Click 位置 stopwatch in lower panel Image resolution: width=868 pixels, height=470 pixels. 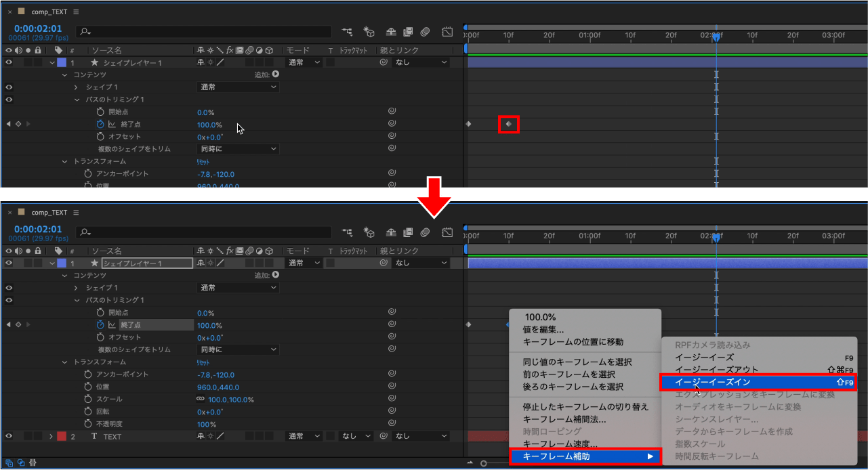[88, 387]
